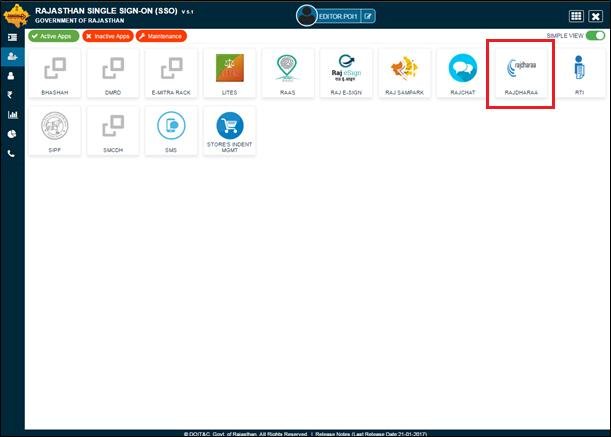Open the RAJDHARAA app tile

521,73
